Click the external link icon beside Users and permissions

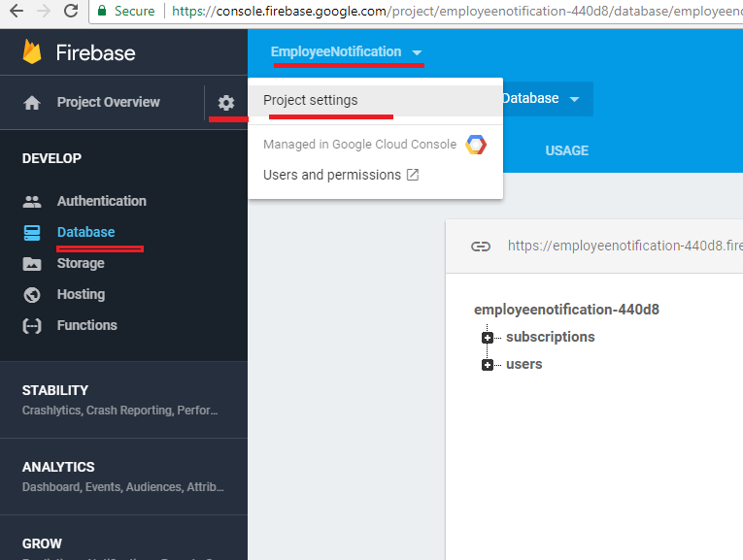(x=413, y=175)
